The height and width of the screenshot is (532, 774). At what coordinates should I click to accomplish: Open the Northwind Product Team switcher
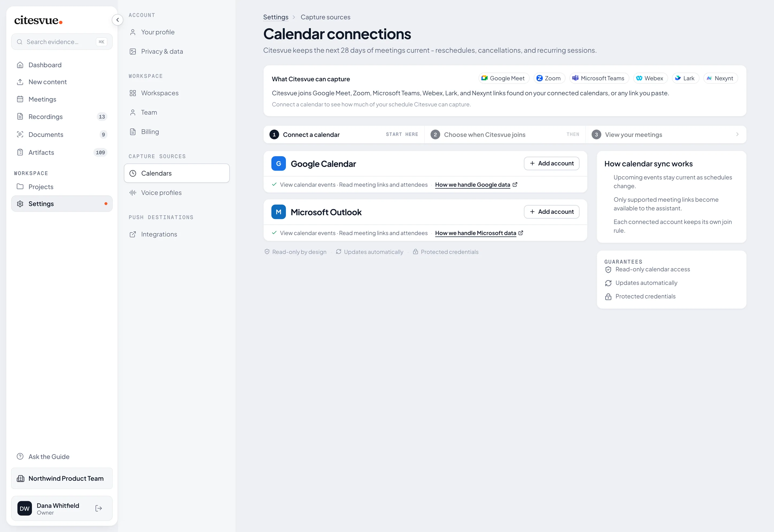click(x=62, y=478)
